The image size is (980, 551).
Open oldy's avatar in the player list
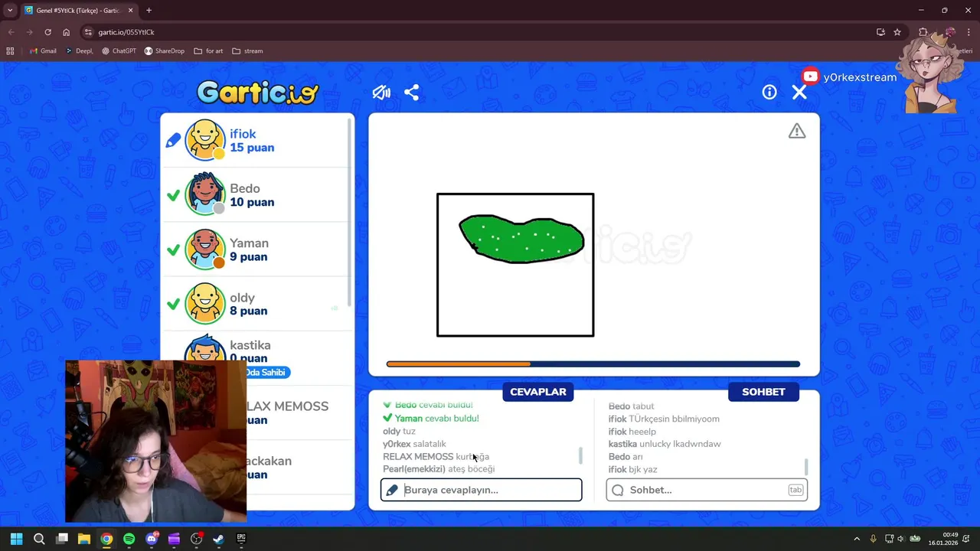click(205, 304)
